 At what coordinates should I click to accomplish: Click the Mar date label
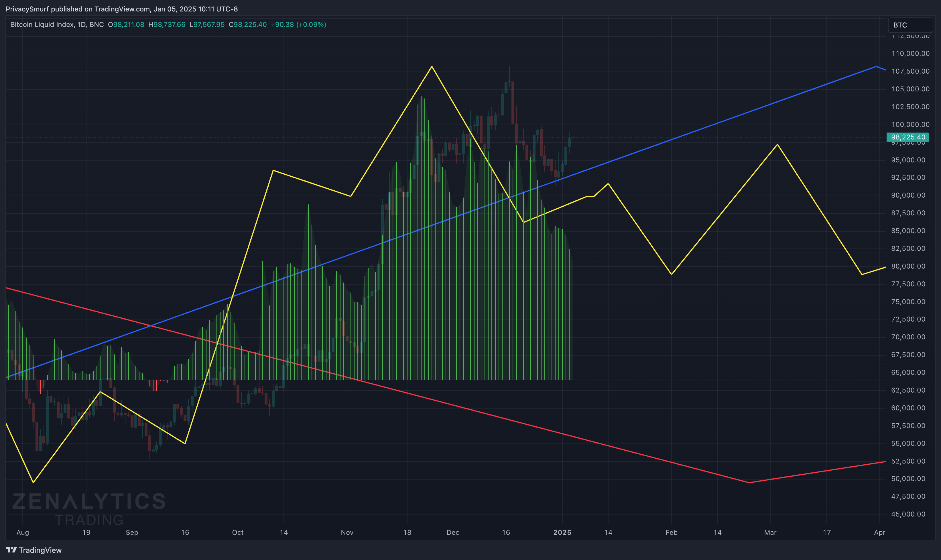coord(770,533)
